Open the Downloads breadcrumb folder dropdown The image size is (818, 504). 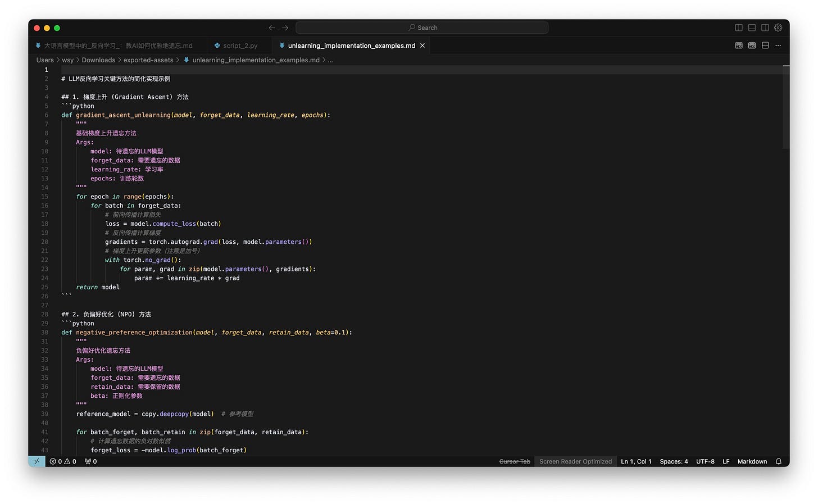pyautogui.click(x=98, y=60)
